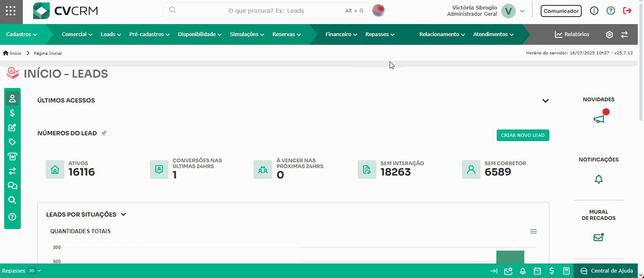The width and height of the screenshot is (644, 278).
Task: Click the CVCRM logo
Action: [x=66, y=11]
